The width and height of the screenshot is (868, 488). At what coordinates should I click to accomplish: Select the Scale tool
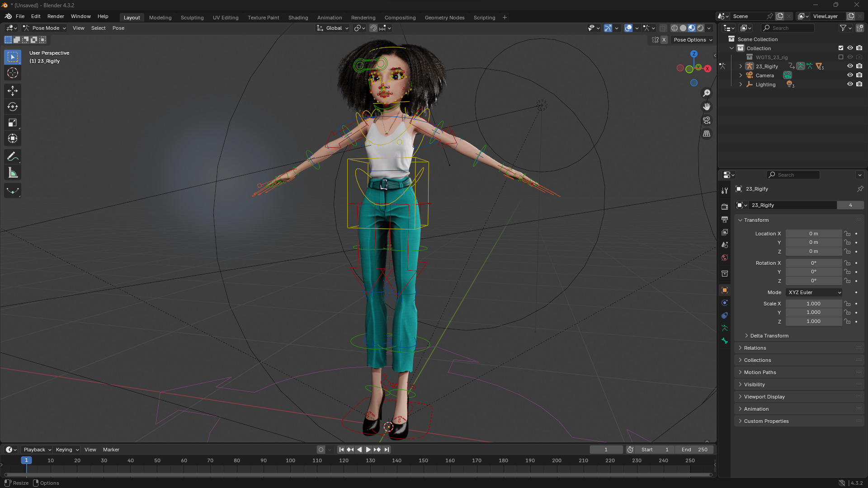tap(12, 122)
